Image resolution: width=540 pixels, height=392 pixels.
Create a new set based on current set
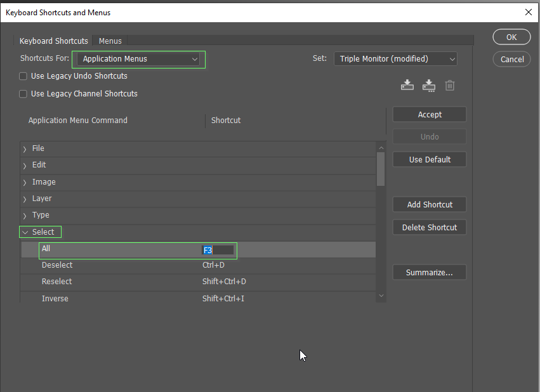pyautogui.click(x=429, y=85)
